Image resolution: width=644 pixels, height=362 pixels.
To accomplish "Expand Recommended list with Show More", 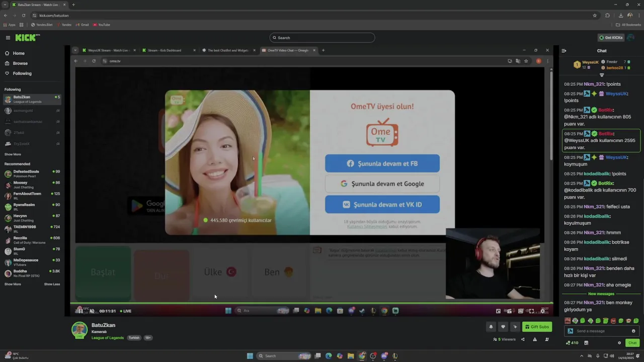I will pyautogui.click(x=13, y=284).
